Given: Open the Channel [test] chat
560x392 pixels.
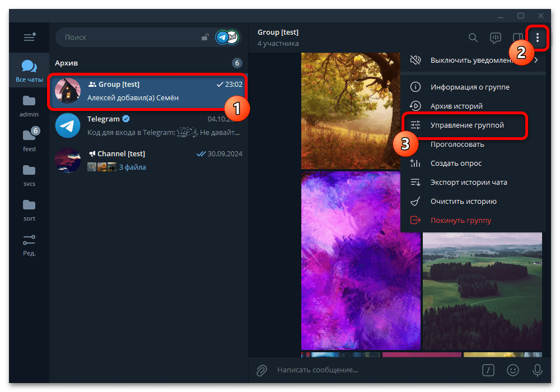Looking at the screenshot, I should 148,160.
